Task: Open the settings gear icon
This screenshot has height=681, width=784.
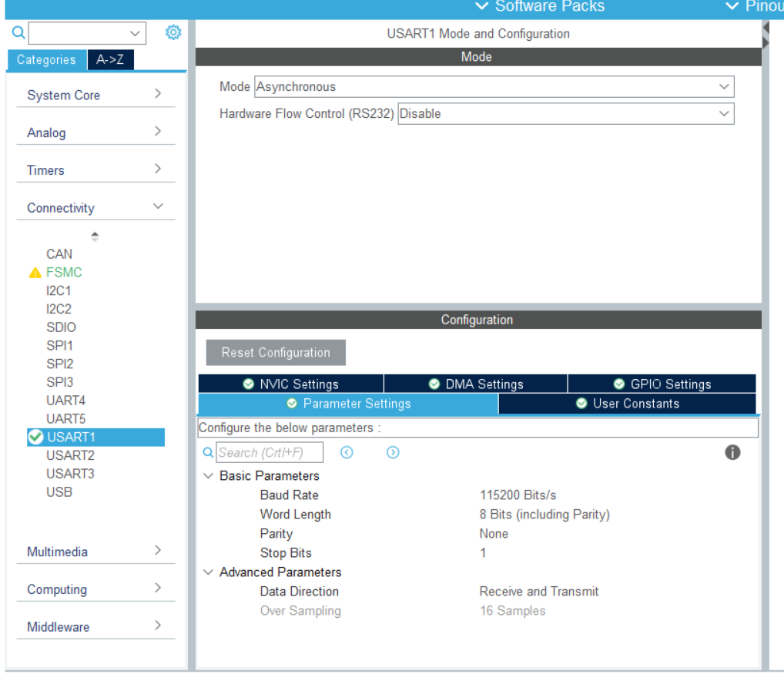Action: click(x=173, y=32)
